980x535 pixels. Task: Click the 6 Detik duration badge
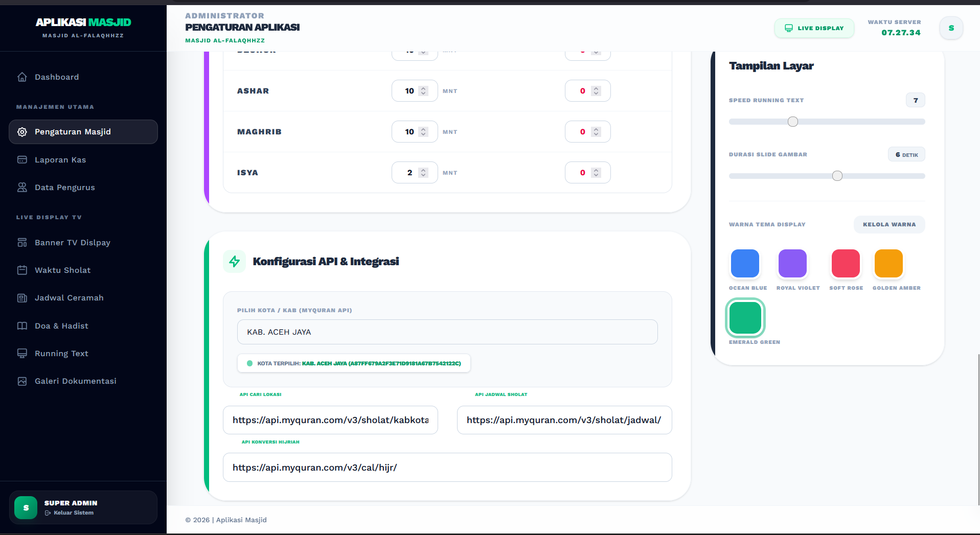click(x=906, y=154)
